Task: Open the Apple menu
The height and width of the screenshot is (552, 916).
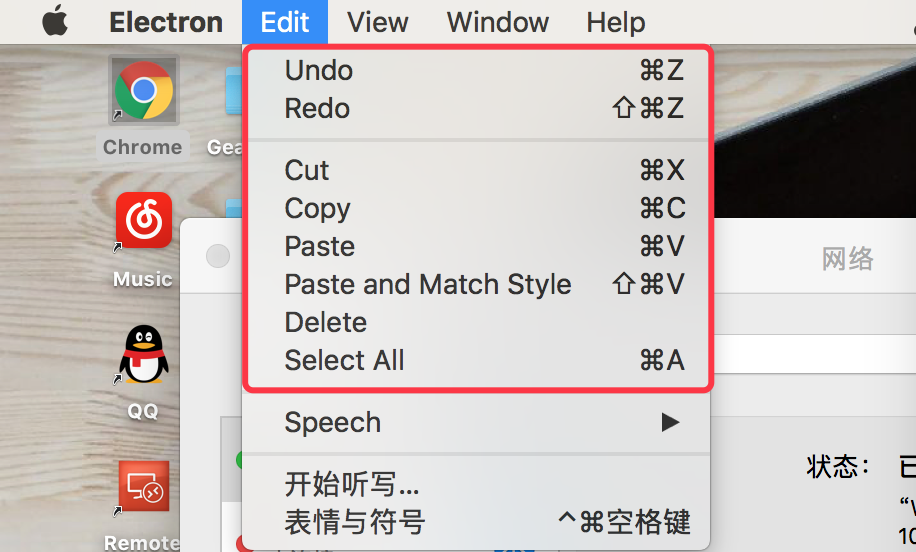Action: click(55, 22)
